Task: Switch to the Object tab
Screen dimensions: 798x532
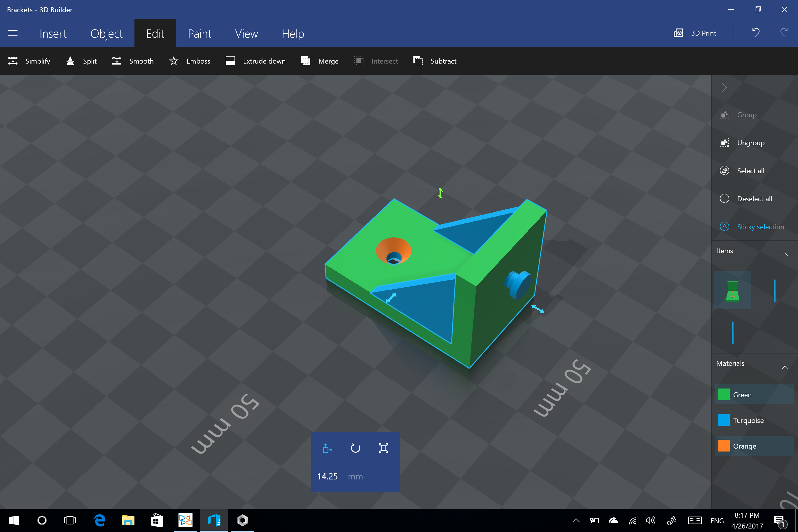Action: tap(106, 34)
